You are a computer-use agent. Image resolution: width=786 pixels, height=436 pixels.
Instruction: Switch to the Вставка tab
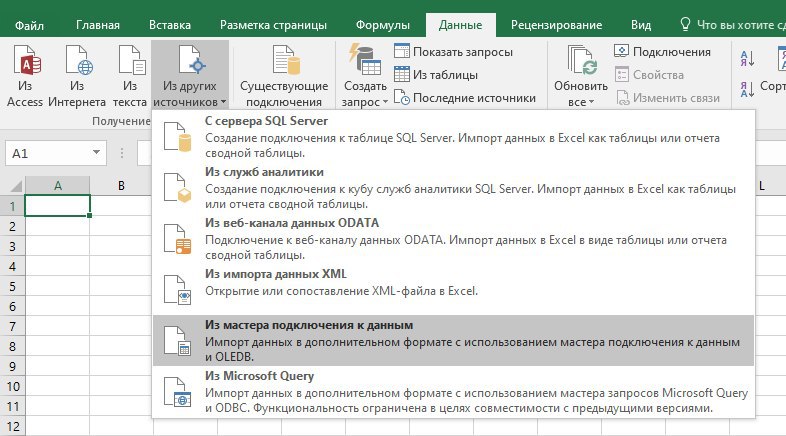coord(170,25)
